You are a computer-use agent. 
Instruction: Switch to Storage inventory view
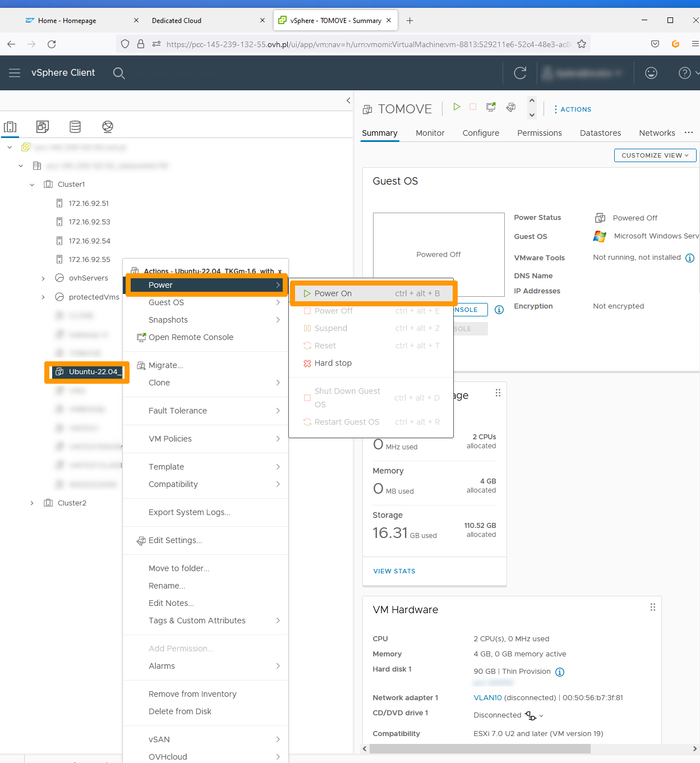pos(75,127)
